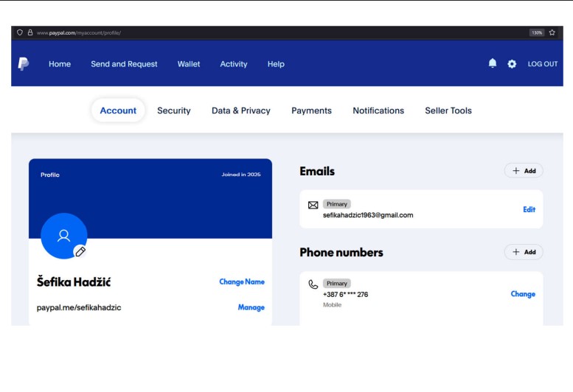Viewport: 573px width, 392px height.
Task: Click the profile avatar picture
Action: [63, 236]
